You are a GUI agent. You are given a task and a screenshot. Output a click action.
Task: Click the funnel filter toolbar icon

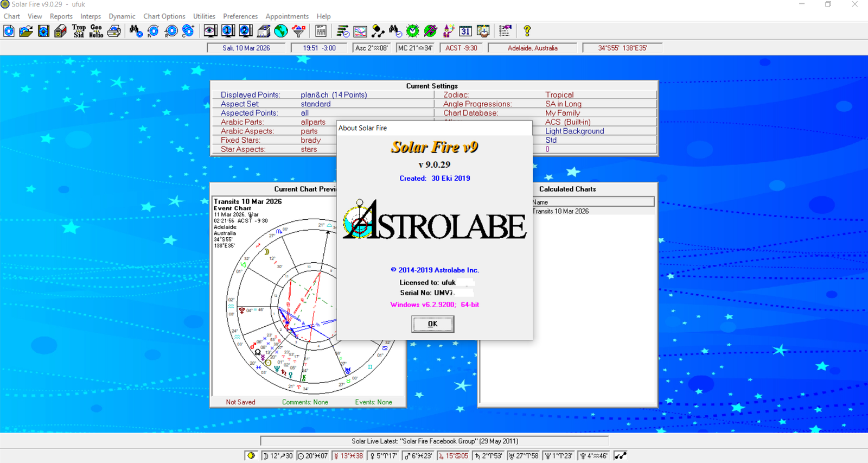[x=298, y=31]
